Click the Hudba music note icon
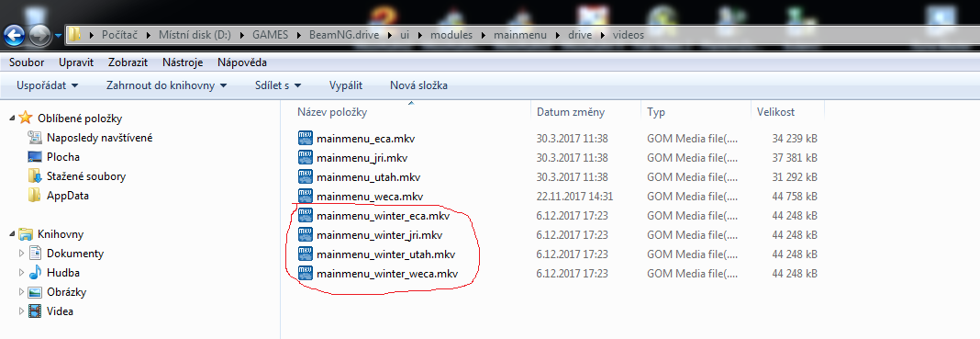This screenshot has width=980, height=339. (35, 273)
